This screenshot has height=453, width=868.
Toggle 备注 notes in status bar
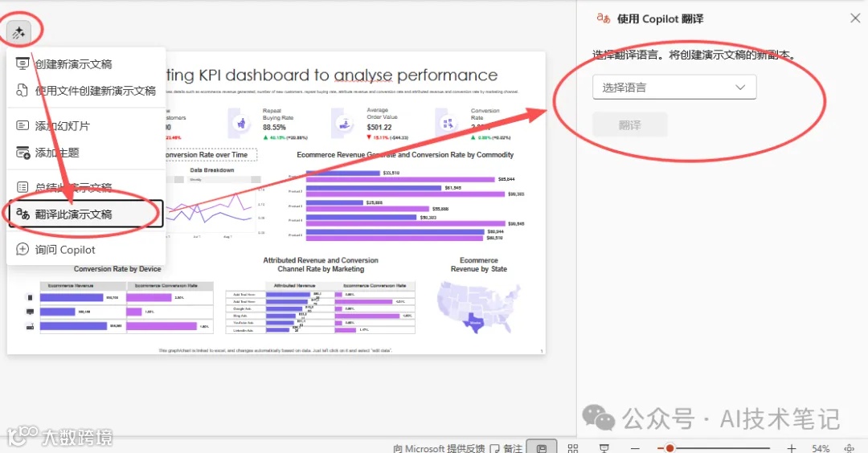coord(506,448)
